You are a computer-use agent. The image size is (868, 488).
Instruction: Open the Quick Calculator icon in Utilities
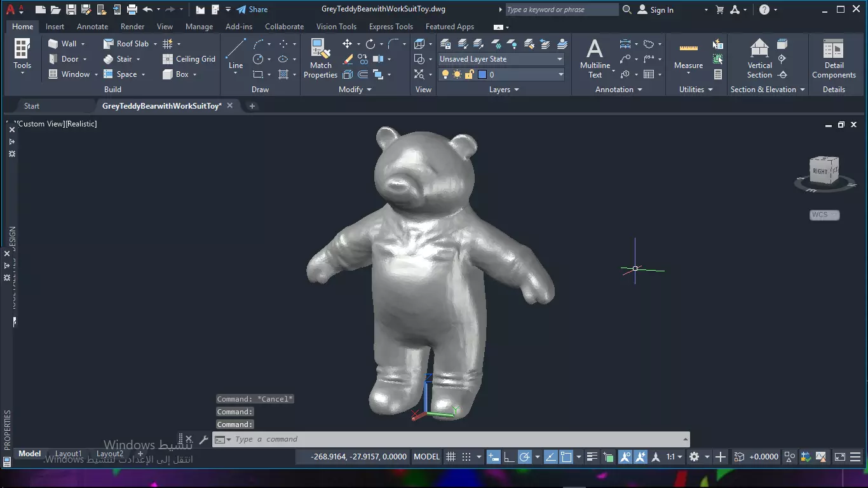pyautogui.click(x=718, y=74)
